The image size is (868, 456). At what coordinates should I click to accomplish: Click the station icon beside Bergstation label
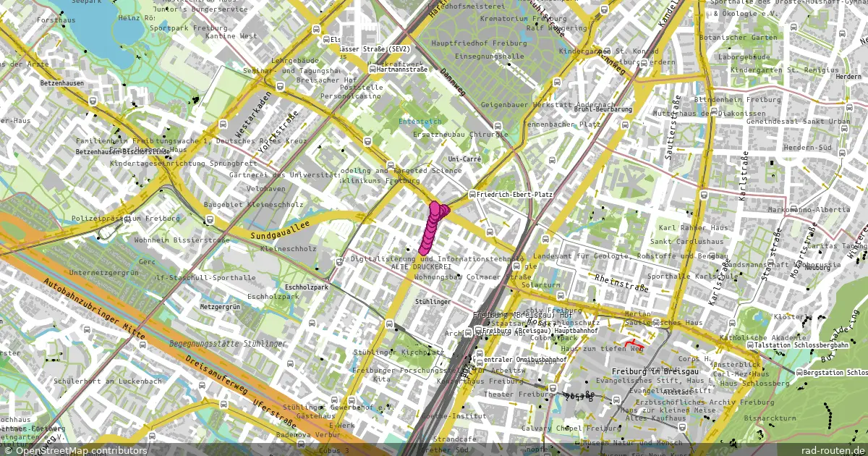[x=799, y=372]
